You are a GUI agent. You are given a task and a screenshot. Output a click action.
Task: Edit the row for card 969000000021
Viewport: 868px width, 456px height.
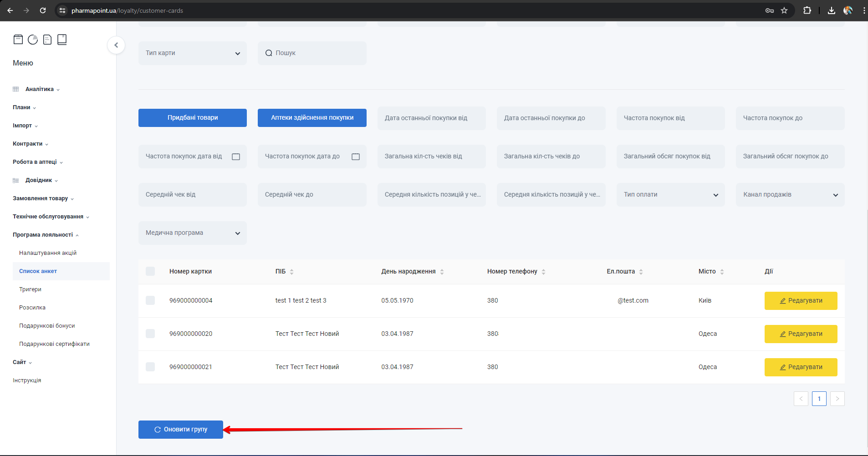(x=801, y=367)
